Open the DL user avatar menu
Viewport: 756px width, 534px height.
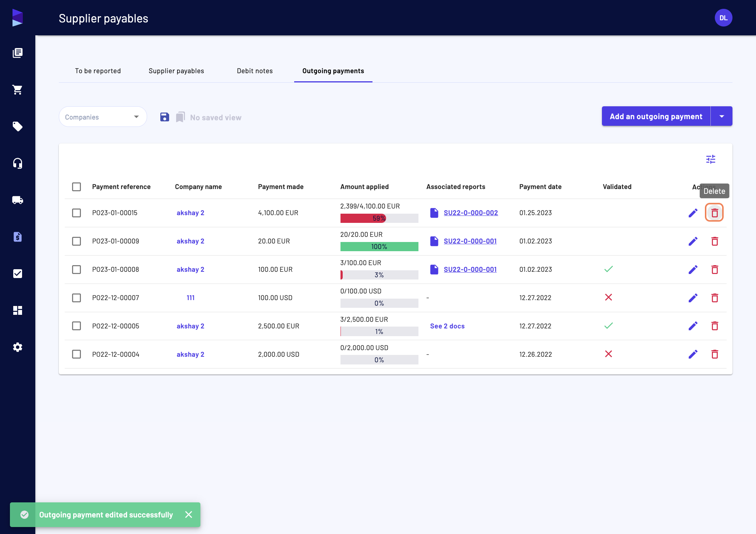pyautogui.click(x=723, y=18)
